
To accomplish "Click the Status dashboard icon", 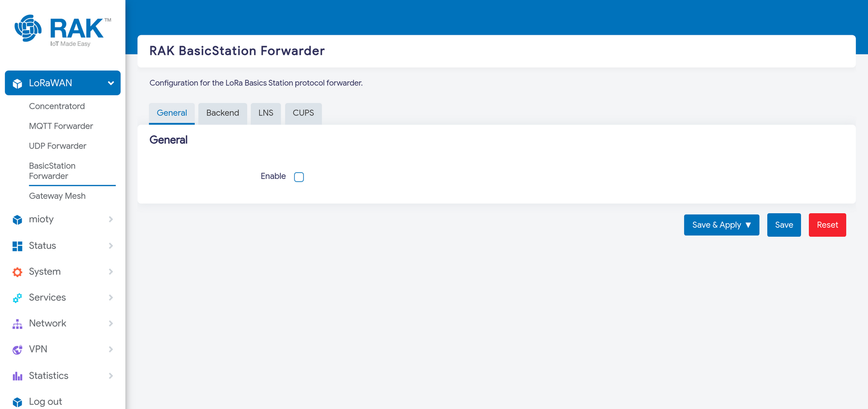I will pyautogui.click(x=18, y=246).
